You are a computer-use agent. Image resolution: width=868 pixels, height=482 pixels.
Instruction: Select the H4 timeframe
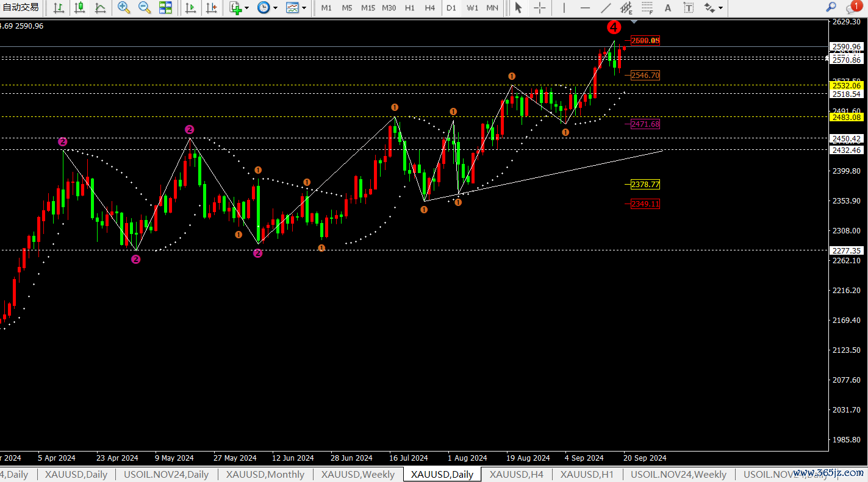[x=430, y=8]
